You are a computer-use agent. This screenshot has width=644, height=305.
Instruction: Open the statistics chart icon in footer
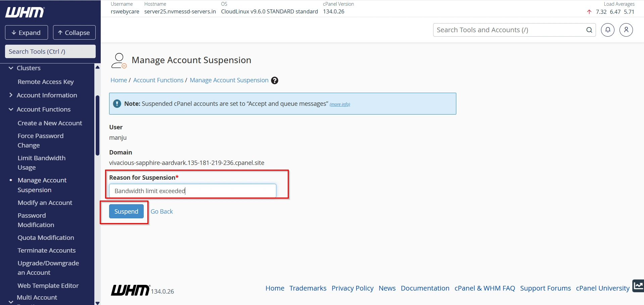pyautogui.click(x=638, y=286)
